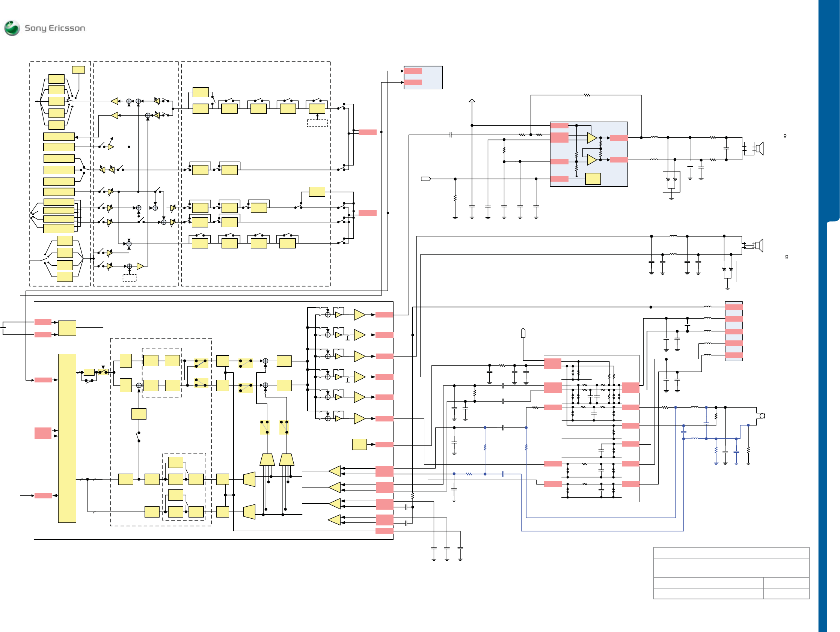The image size is (840, 632).
Task: Click the feedback resistor on top wire above amplifier
Action: pos(587,95)
